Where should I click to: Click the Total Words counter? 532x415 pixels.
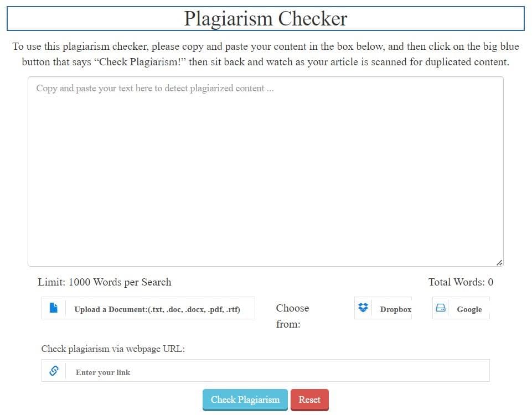[x=461, y=282]
